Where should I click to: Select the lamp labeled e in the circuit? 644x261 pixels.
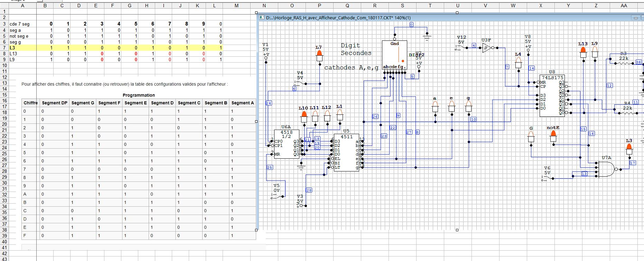coord(451,106)
